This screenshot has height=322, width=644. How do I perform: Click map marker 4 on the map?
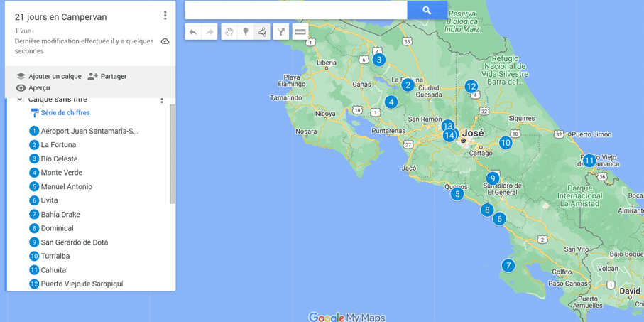[x=391, y=102]
